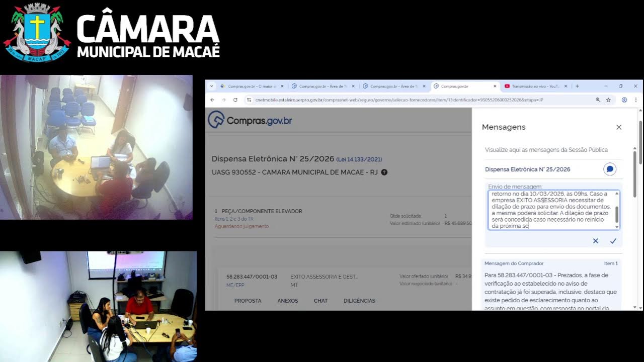This screenshot has width=644, height=362.
Task: Close the active Compras.gov.br tab
Action: click(495, 86)
